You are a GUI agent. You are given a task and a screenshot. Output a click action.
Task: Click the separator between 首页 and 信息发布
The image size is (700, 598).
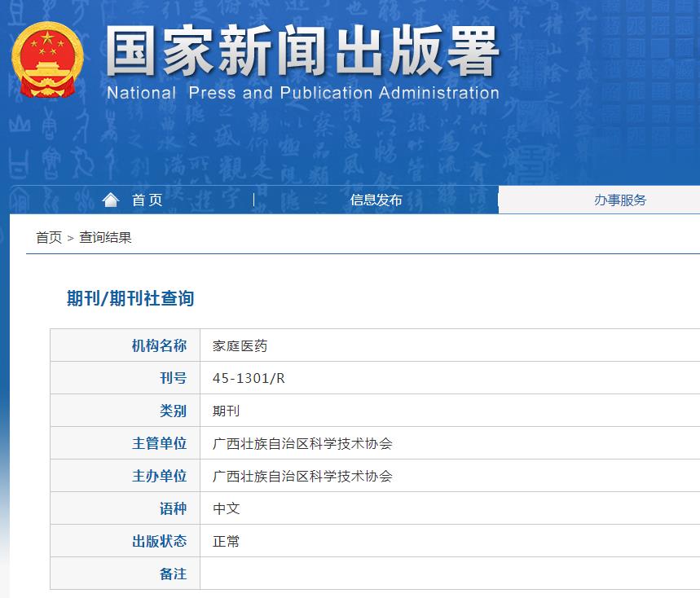point(253,200)
